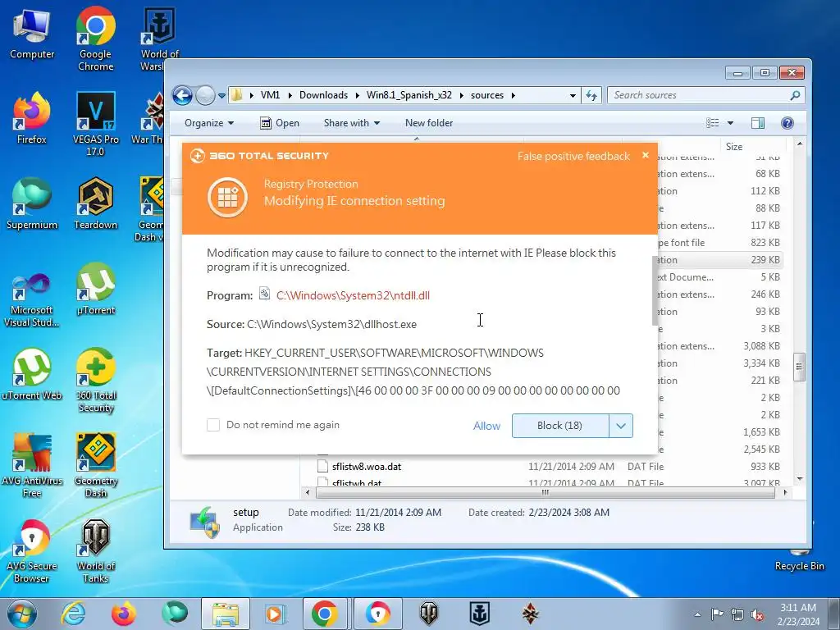The image size is (840, 630).
Task: Click the muted volume tray icon
Action: pos(757,614)
